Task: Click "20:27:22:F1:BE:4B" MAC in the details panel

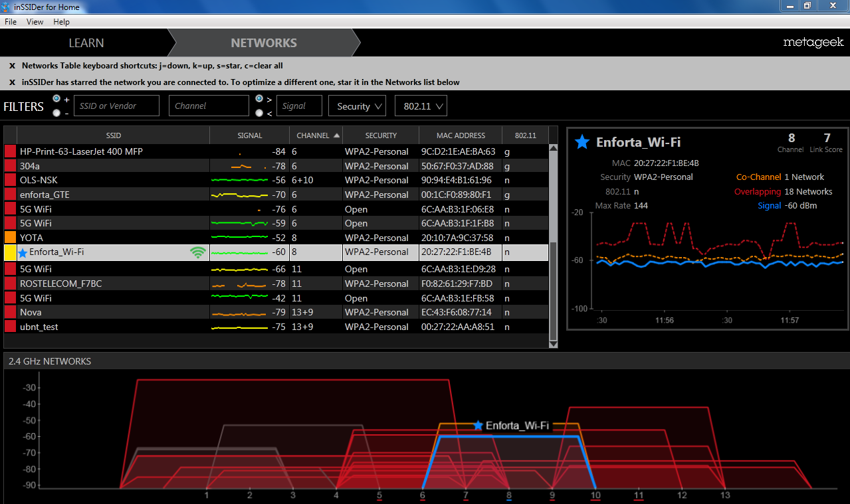Action: click(667, 163)
